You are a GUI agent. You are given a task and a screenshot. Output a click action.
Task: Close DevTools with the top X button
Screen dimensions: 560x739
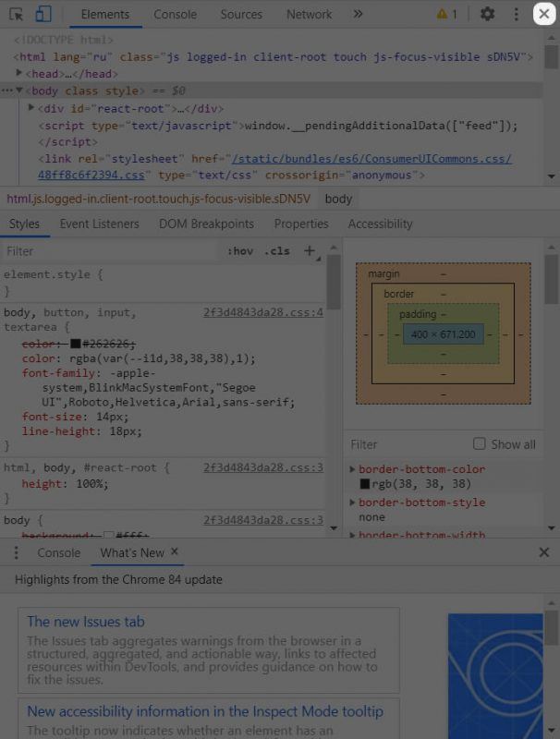click(x=544, y=14)
